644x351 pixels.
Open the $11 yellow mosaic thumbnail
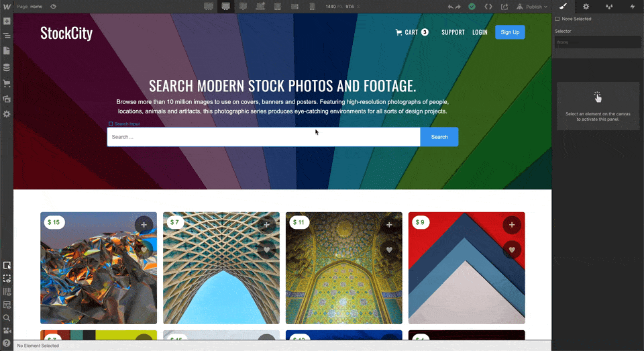(343, 268)
